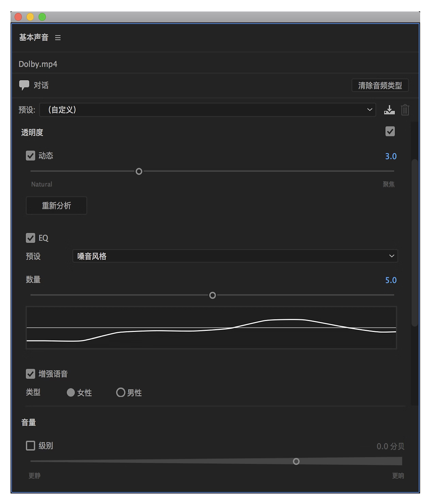Click the 数量 slider handle
The image size is (431, 504).
(212, 295)
